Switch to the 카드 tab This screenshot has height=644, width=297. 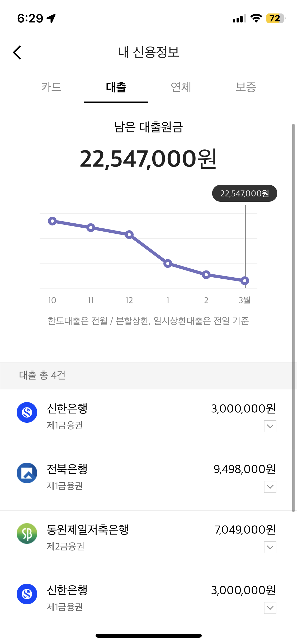point(51,87)
